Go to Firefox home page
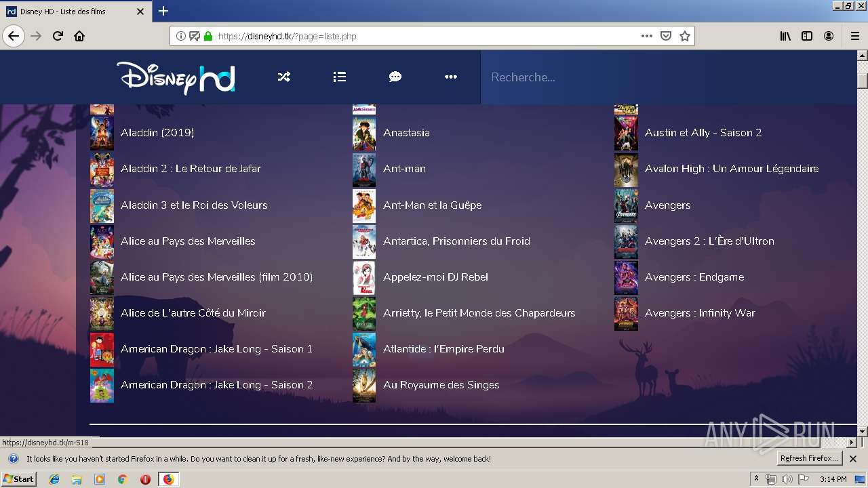This screenshot has height=488, width=868. coord(79,36)
